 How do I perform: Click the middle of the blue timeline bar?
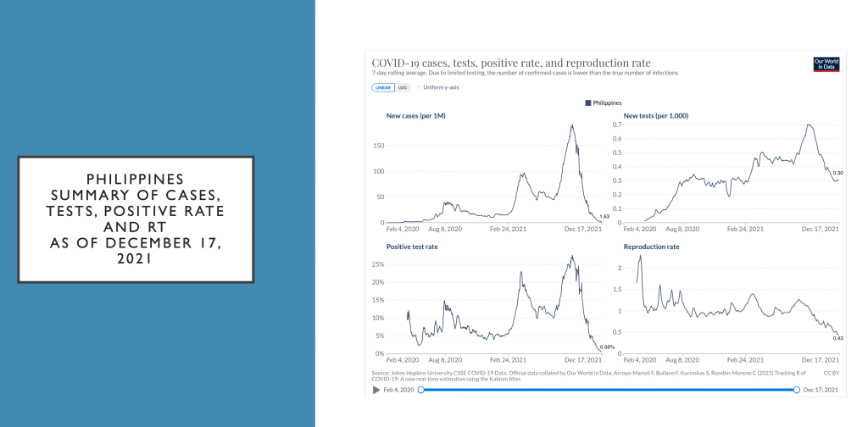tap(608, 390)
